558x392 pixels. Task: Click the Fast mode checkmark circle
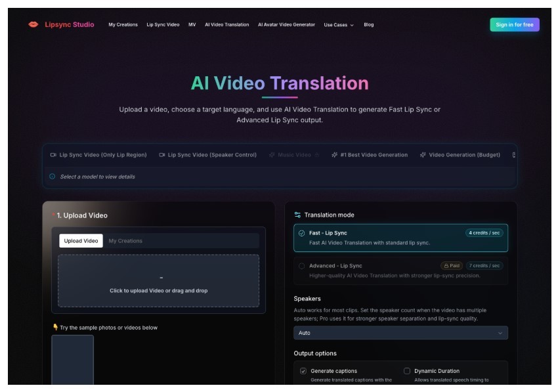[x=302, y=233]
